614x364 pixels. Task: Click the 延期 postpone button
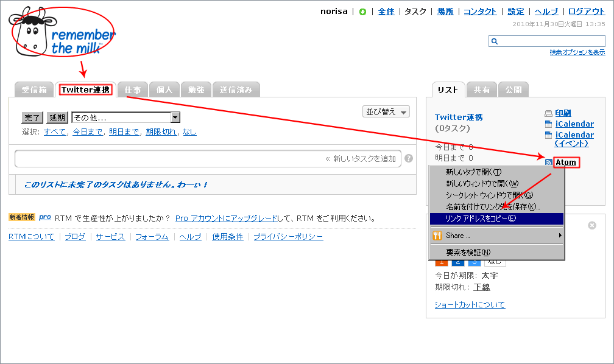coord(57,117)
